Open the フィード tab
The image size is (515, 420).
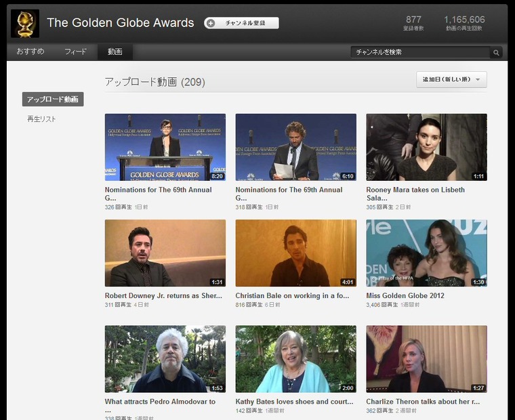point(75,51)
